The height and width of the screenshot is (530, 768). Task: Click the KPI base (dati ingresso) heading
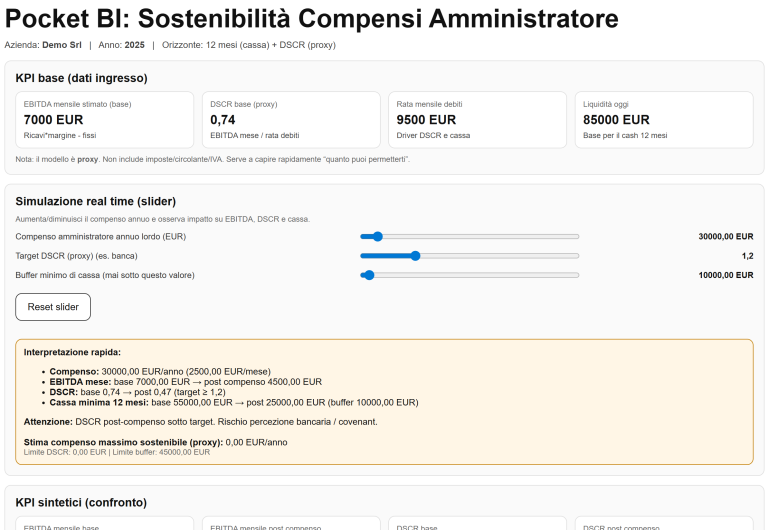point(82,78)
